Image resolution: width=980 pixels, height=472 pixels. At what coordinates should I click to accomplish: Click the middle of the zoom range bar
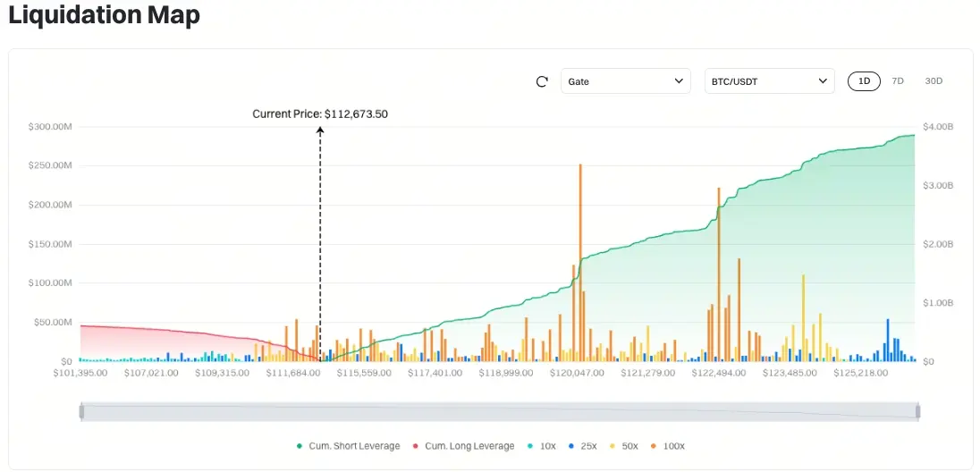click(499, 411)
